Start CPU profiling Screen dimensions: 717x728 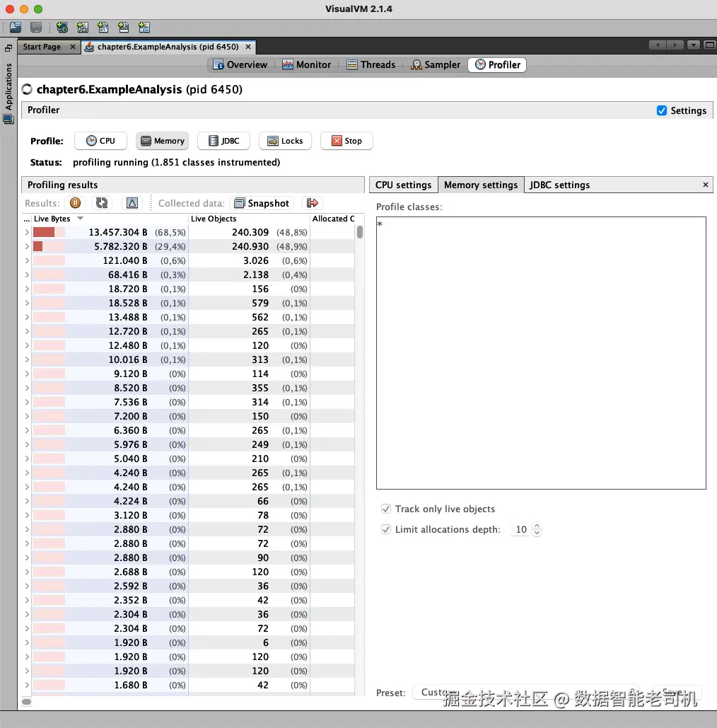(100, 141)
